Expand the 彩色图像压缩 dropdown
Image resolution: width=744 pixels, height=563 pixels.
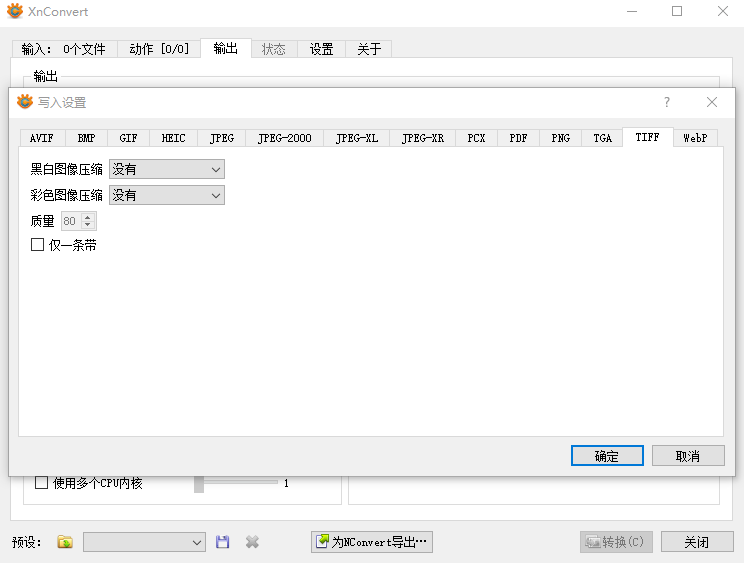coord(167,195)
